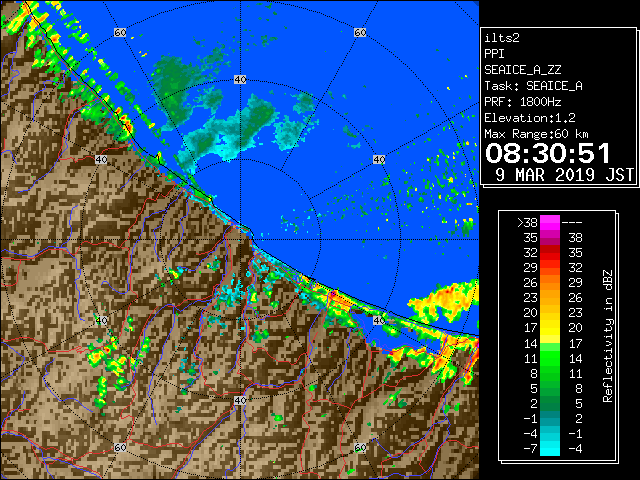Click the 40 km ring label south of center
Viewport: 640px width, 480px height.
pos(240,400)
